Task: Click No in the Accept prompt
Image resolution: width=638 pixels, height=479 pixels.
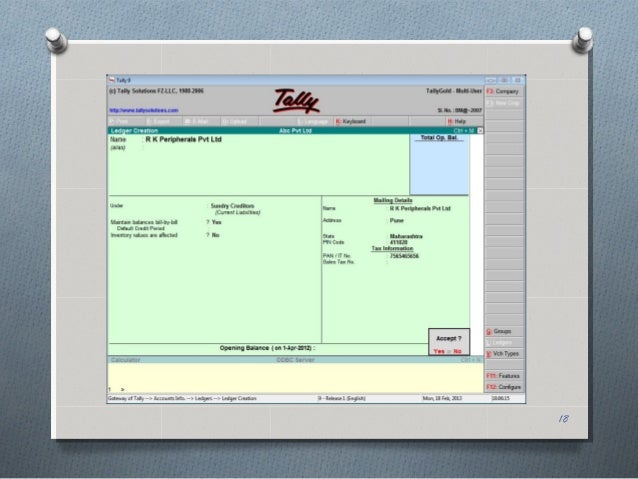Action: (x=457, y=351)
